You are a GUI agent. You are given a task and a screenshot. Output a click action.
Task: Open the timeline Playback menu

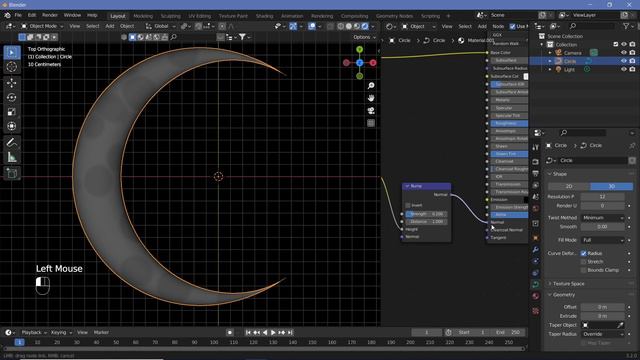pyautogui.click(x=33, y=333)
